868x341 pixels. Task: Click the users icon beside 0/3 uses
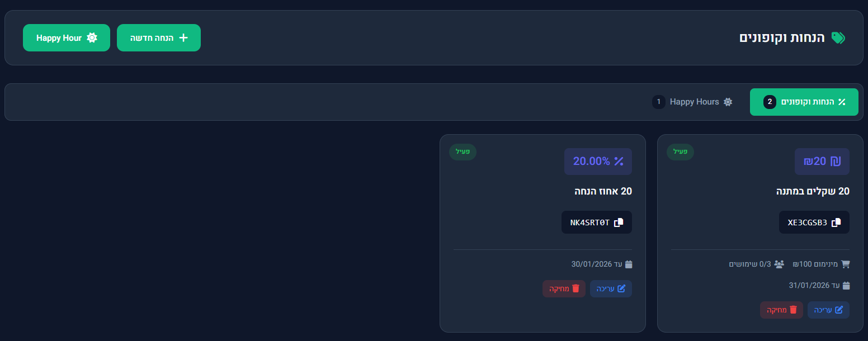779,264
